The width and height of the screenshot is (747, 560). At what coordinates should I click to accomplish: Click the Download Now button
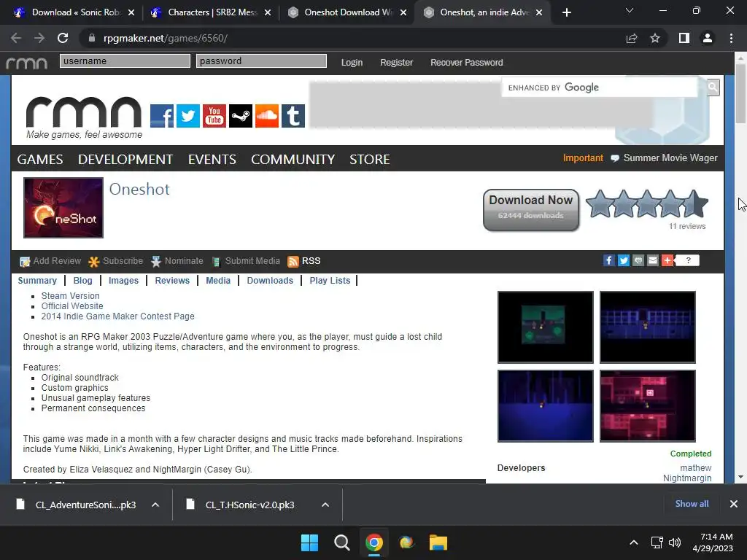[531, 210]
